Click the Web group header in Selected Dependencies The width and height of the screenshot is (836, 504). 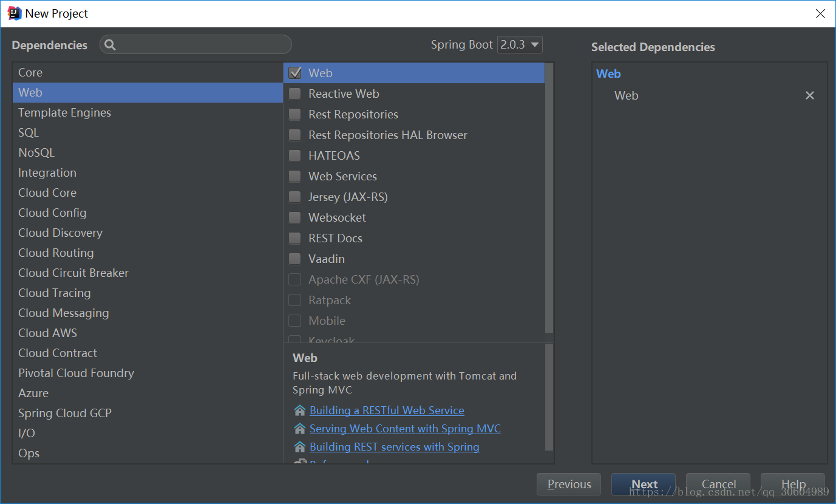(x=608, y=73)
